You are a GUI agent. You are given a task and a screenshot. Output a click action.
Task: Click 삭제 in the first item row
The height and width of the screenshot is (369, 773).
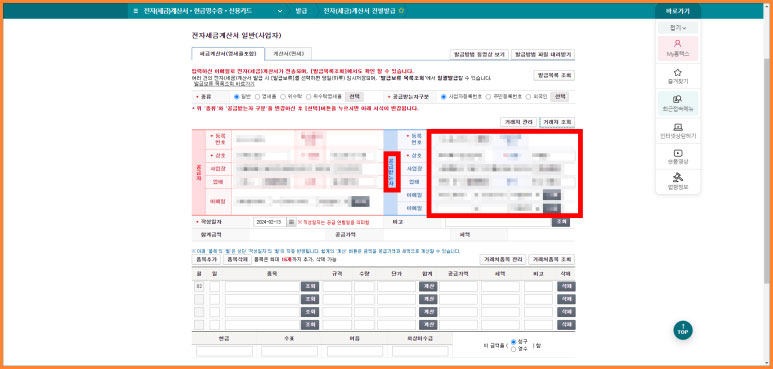[x=566, y=286]
